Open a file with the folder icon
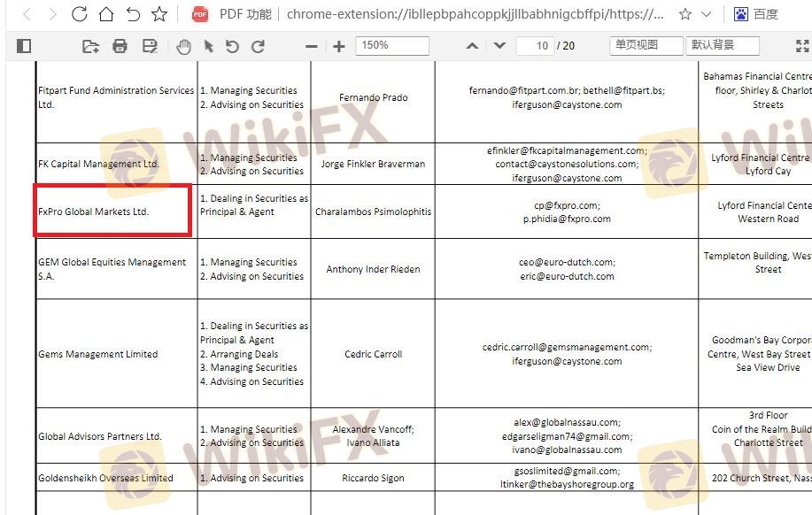 [90, 47]
